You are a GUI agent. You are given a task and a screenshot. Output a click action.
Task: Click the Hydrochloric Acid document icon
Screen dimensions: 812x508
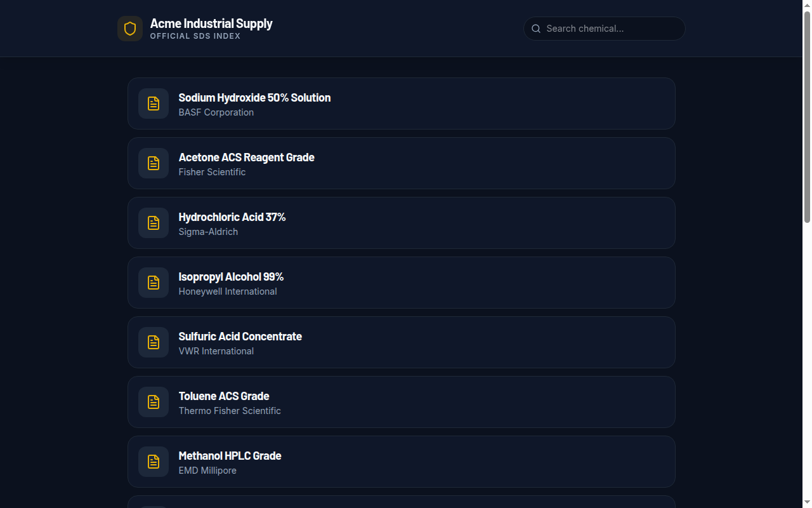click(x=154, y=223)
